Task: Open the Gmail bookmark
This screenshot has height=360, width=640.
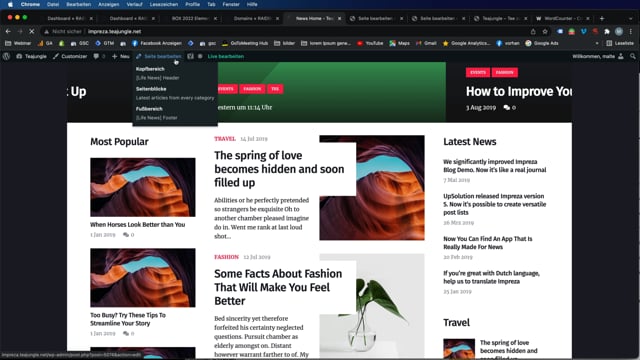Action: tap(426, 43)
